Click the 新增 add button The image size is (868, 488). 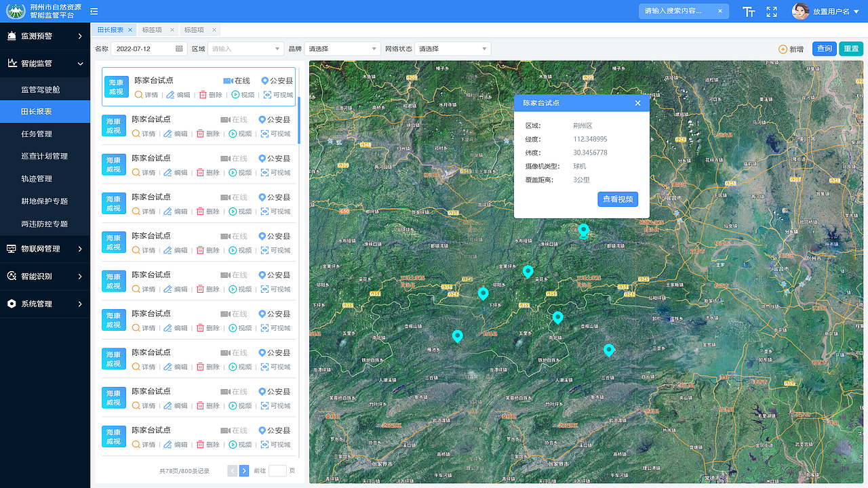click(791, 49)
